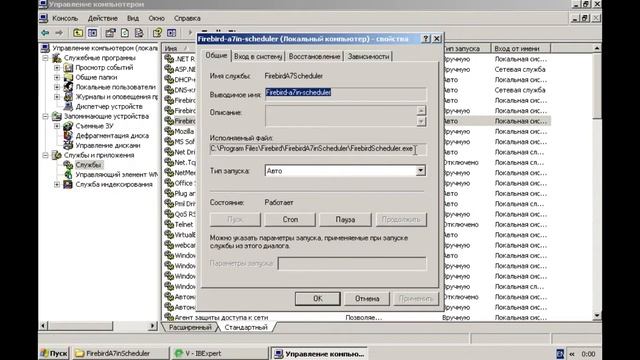
Task: Sort by the Вход от имени column header
Action: [x=520, y=49]
